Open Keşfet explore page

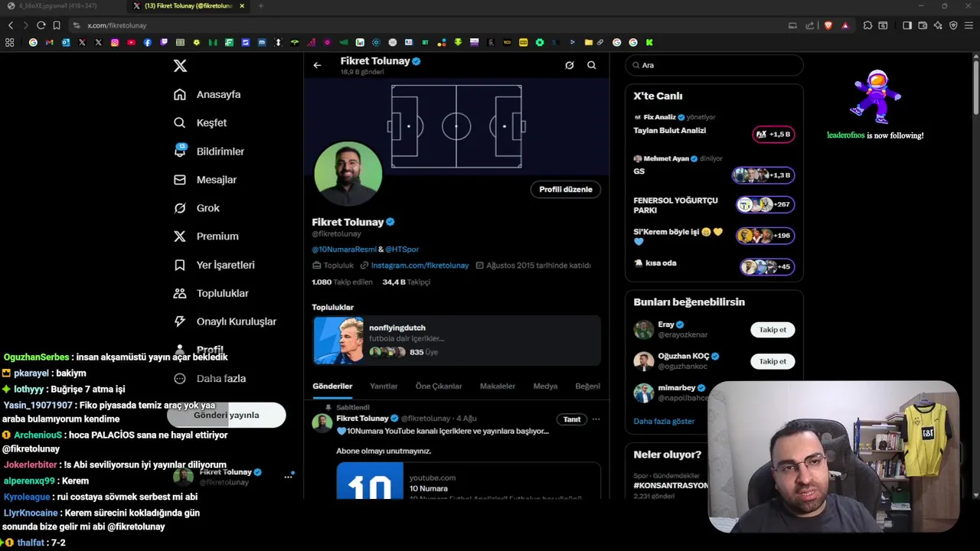[201, 122]
